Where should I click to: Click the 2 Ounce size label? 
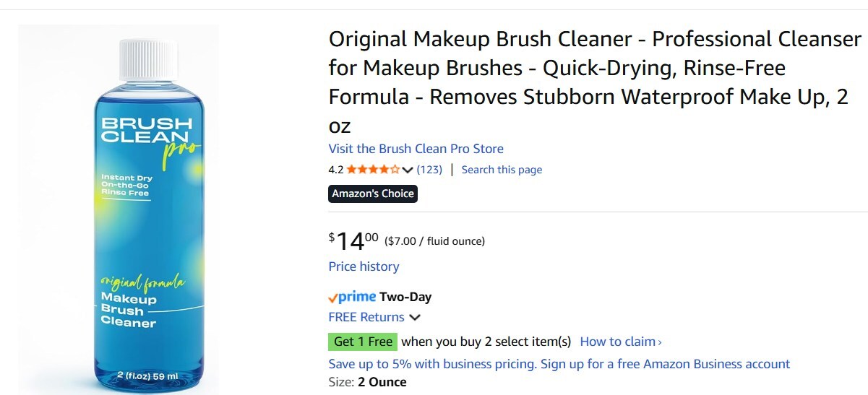click(x=382, y=382)
